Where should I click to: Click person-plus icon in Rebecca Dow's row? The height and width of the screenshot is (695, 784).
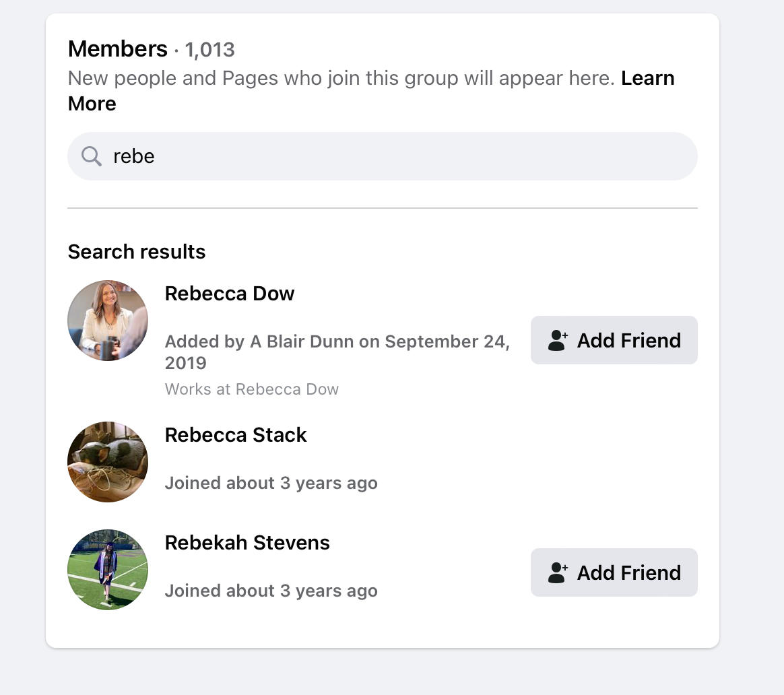click(x=558, y=340)
